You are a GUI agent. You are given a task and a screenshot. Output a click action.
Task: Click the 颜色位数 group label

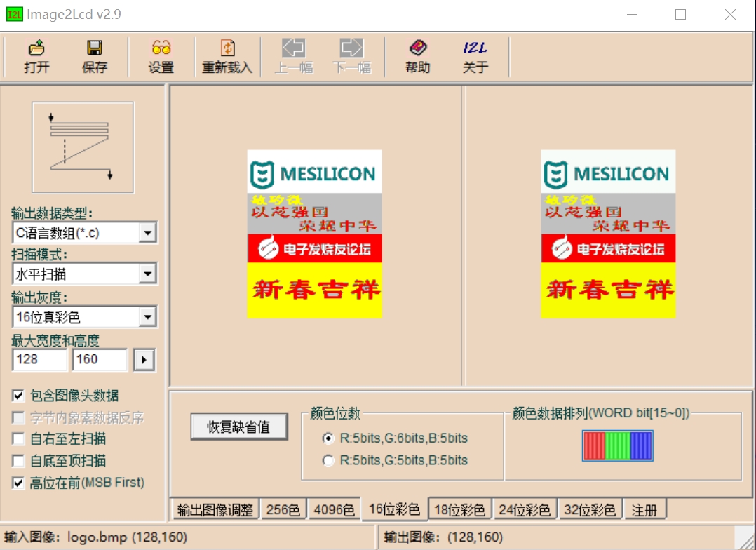tap(335, 413)
